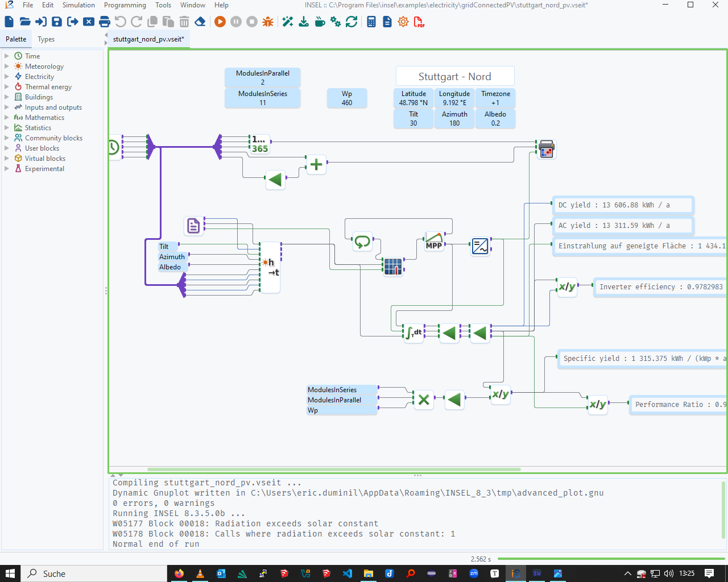Print the current model
Image resolution: width=728 pixels, height=582 pixels.
coord(105,22)
